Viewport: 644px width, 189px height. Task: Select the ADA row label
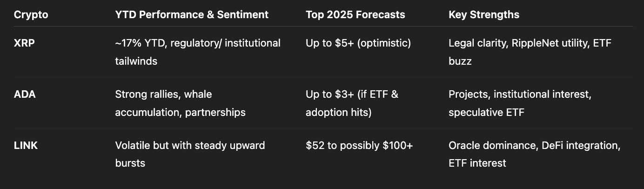25,94
